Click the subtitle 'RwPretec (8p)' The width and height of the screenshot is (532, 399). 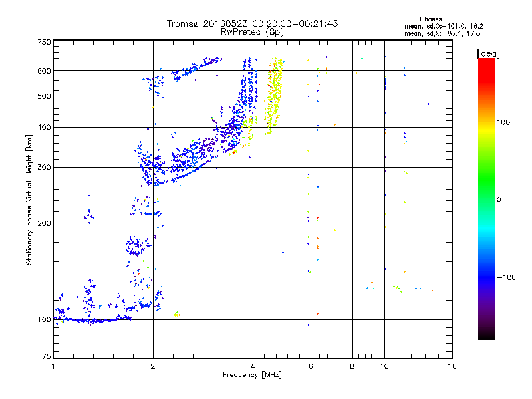click(x=252, y=32)
